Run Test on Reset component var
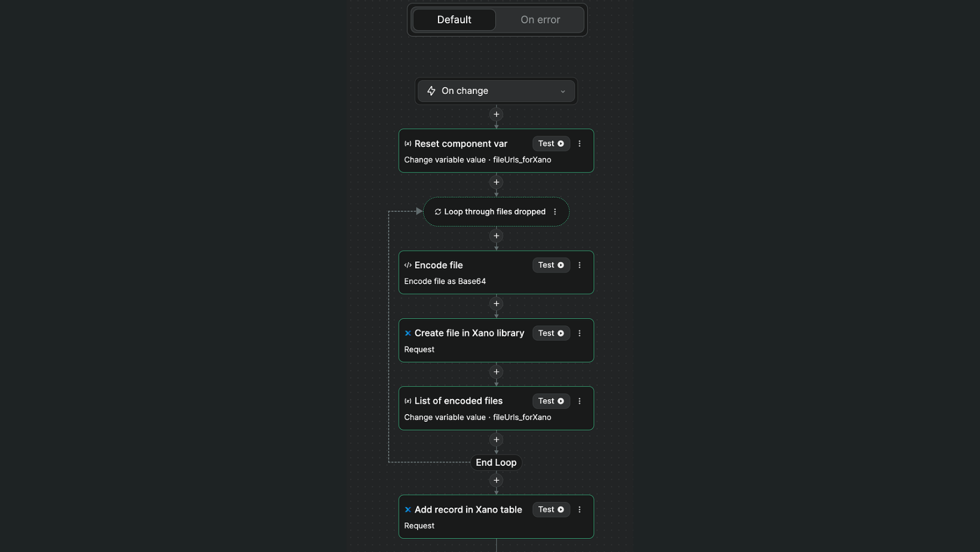Image resolution: width=980 pixels, height=552 pixels. tap(550, 143)
